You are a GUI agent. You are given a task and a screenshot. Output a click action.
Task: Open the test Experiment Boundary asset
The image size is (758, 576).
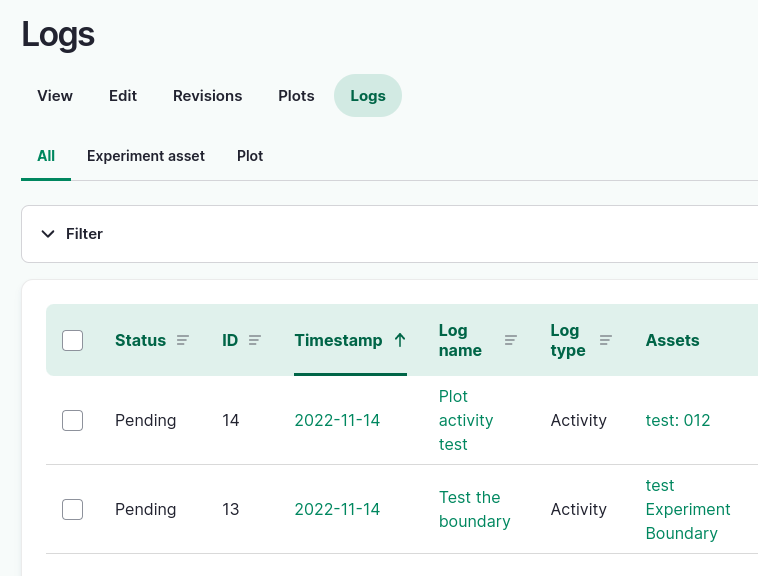tap(688, 509)
